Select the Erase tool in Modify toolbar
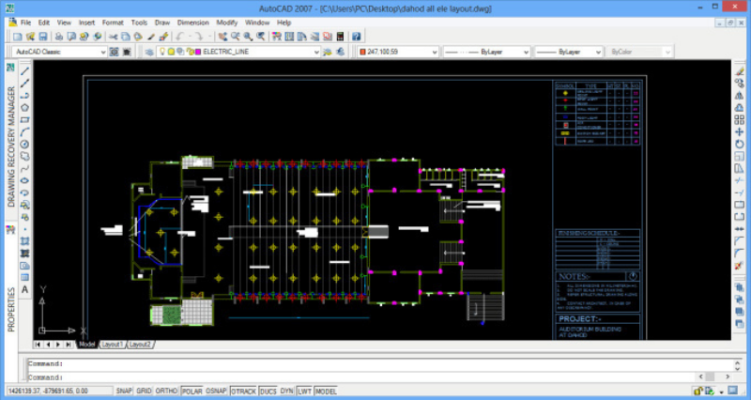The image size is (751, 400). pos(739,70)
